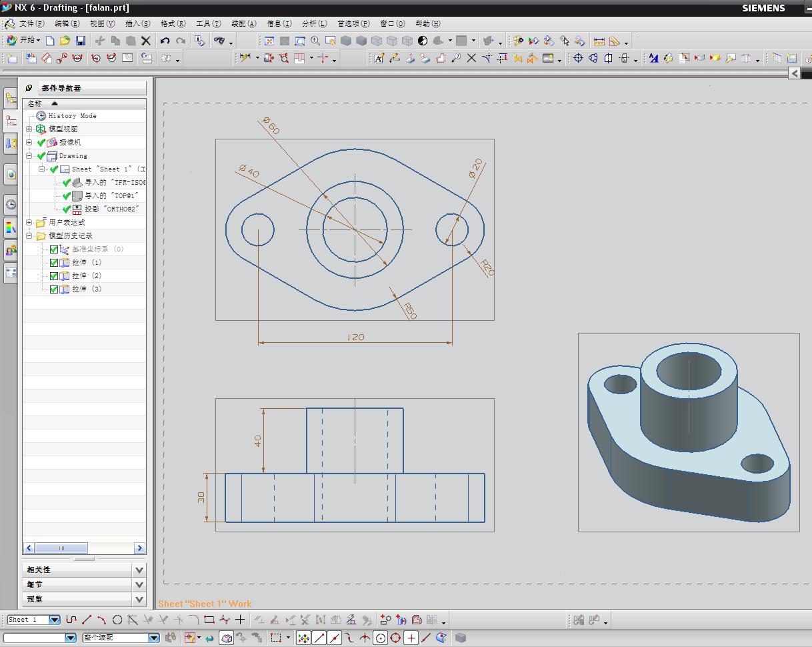Expand the 模型视图 tree node

pos(29,129)
